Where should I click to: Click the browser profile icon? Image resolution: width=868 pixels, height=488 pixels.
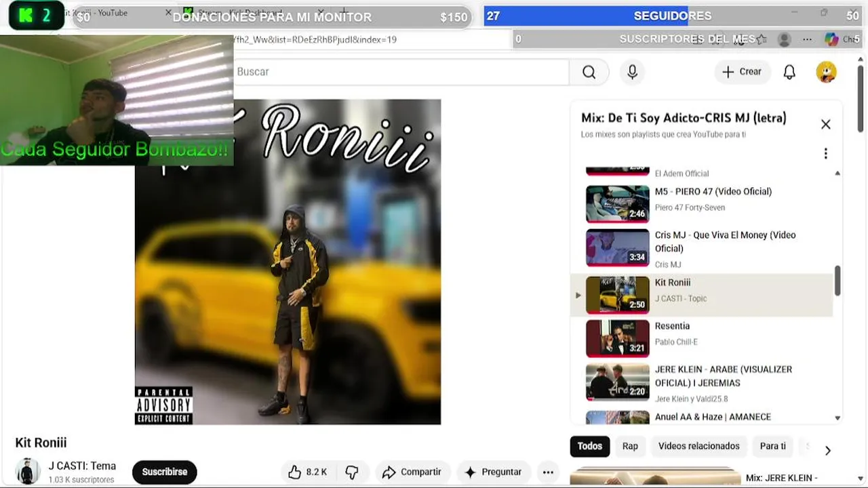785,39
